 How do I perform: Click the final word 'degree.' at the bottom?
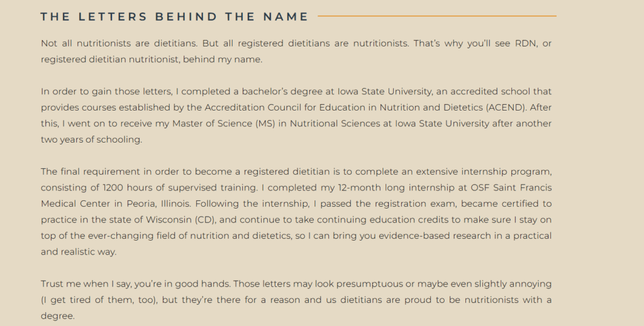(58, 316)
